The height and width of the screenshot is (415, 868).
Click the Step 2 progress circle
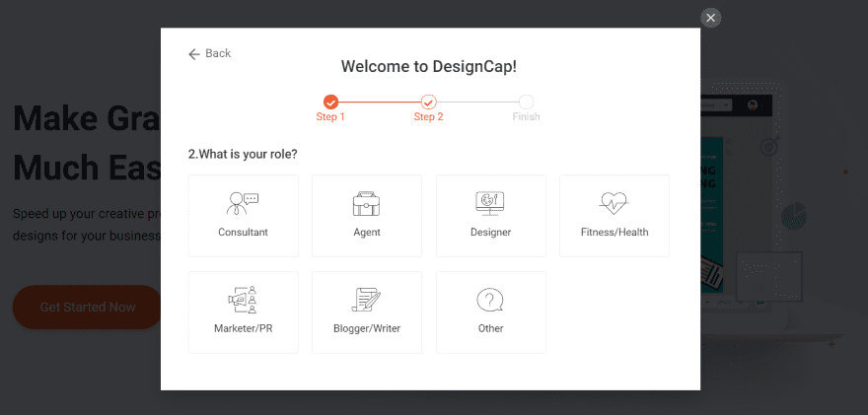coord(428,102)
